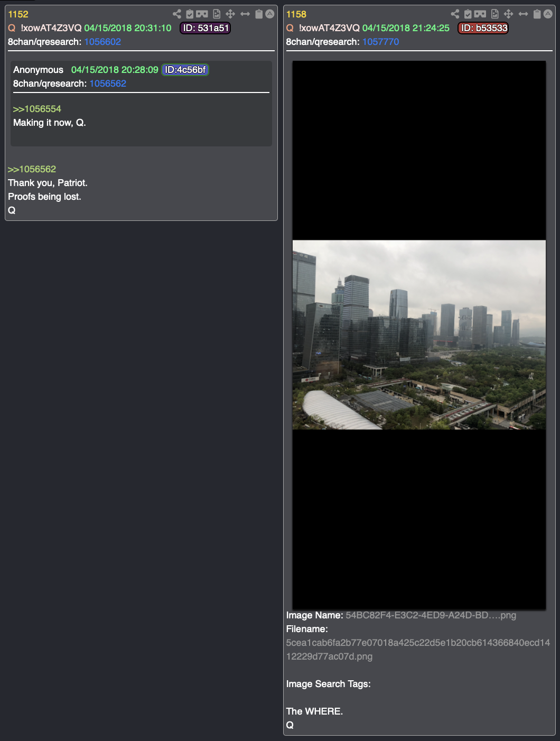
Task: Click the ID: b53533 badge
Action: (x=483, y=28)
